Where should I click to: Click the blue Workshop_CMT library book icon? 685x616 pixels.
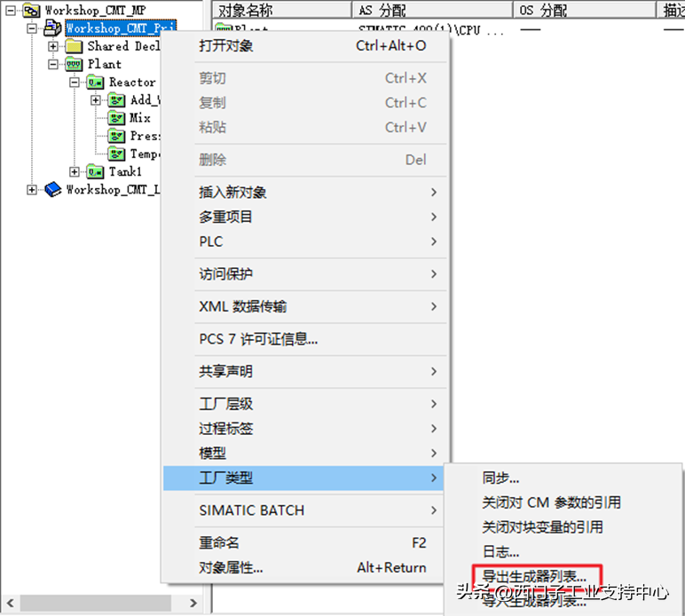point(53,189)
